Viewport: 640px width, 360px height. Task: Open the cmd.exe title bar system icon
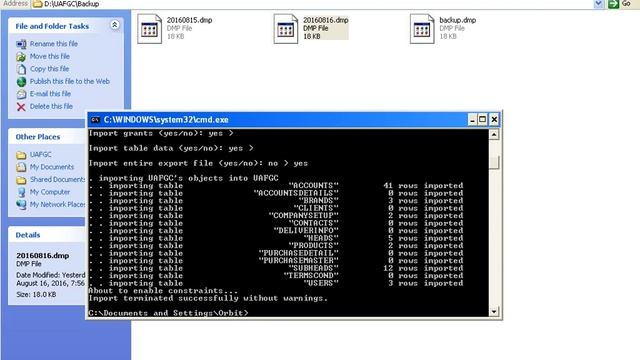click(x=95, y=120)
